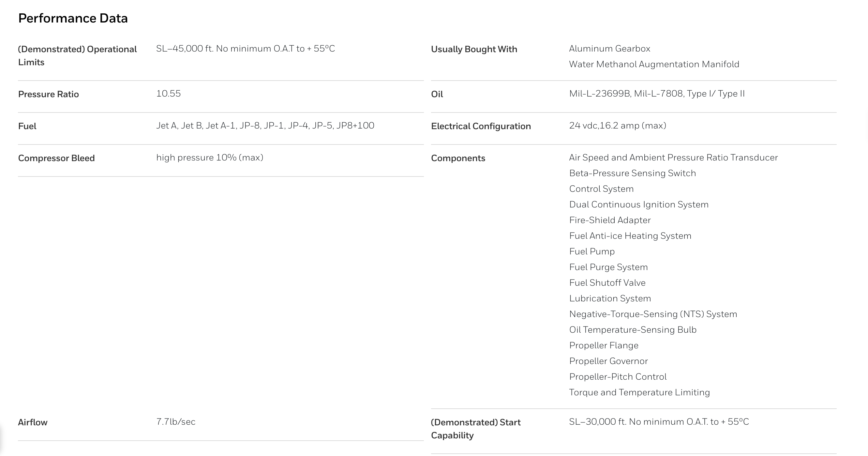Click the Electrical Configuration label
The image size is (868, 456).
[481, 126]
